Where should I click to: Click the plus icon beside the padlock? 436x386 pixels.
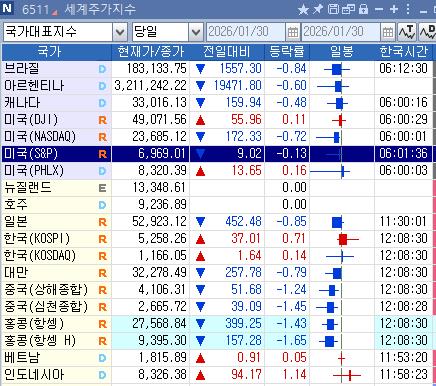click(x=394, y=9)
